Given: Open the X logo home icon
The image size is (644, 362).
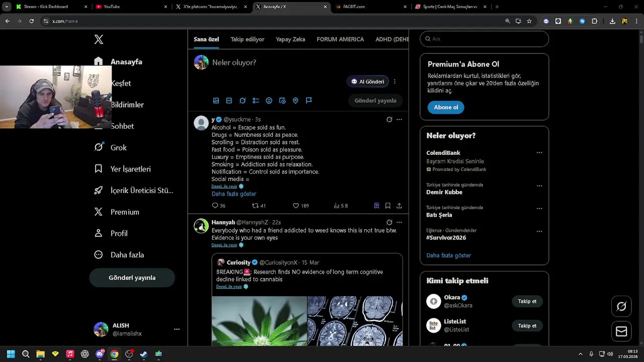Looking at the screenshot, I should pos(99,40).
